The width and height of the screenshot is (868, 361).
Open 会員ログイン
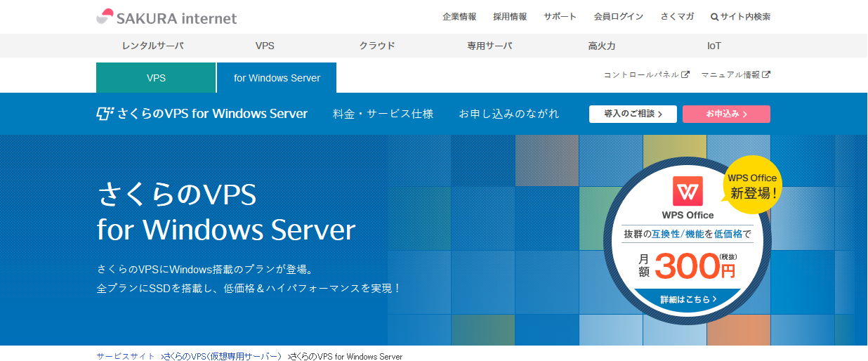coord(618,17)
